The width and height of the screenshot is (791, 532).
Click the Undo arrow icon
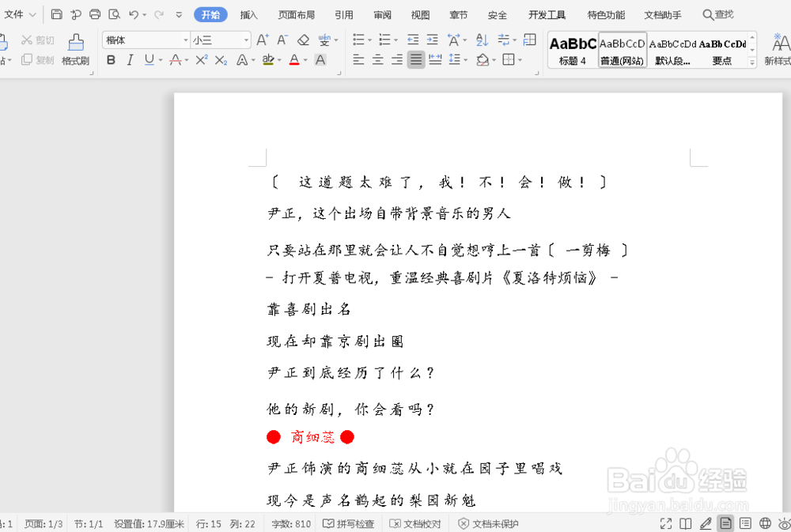[134, 14]
